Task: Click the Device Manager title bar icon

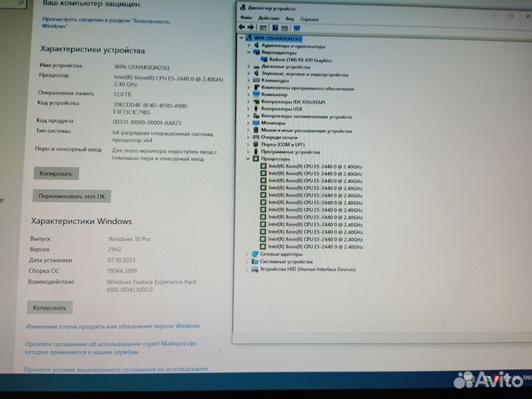Action: click(x=243, y=7)
